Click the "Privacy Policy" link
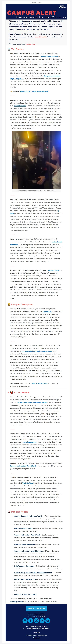 (36, 638)
